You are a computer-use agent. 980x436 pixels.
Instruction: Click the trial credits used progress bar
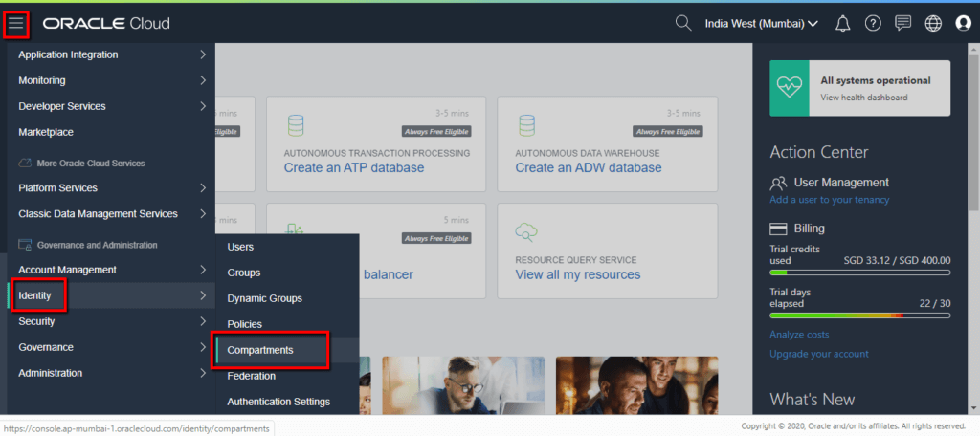860,272
